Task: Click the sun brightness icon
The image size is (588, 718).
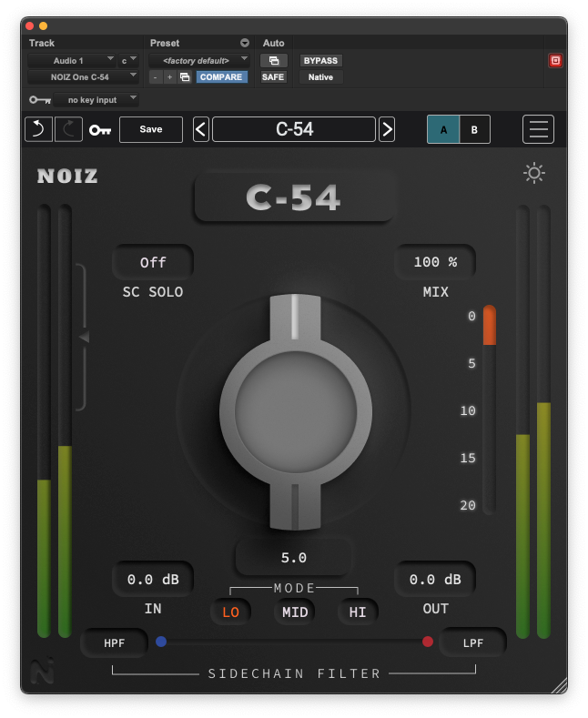Action: 534,173
